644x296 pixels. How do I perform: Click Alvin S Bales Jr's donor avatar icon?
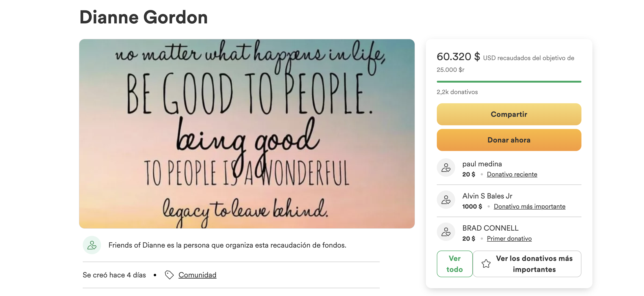446,200
